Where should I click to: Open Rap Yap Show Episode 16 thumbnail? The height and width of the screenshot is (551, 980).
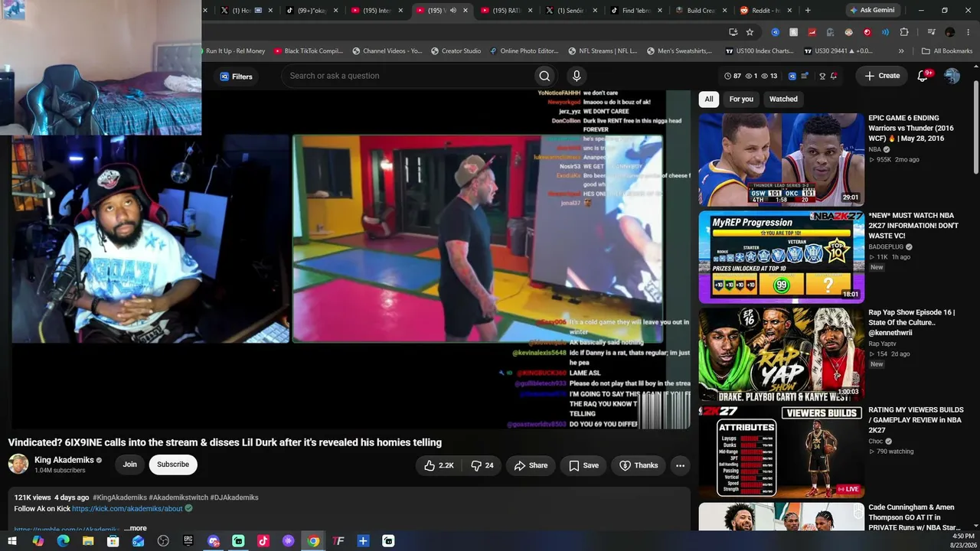[x=781, y=354]
